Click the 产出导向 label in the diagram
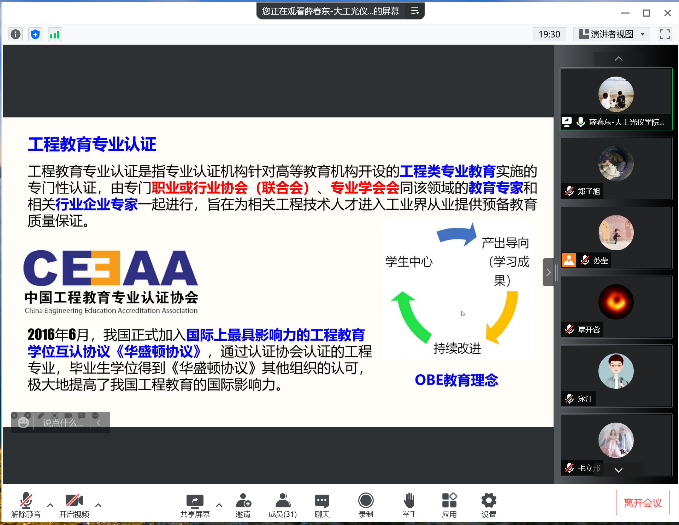 tap(505, 243)
